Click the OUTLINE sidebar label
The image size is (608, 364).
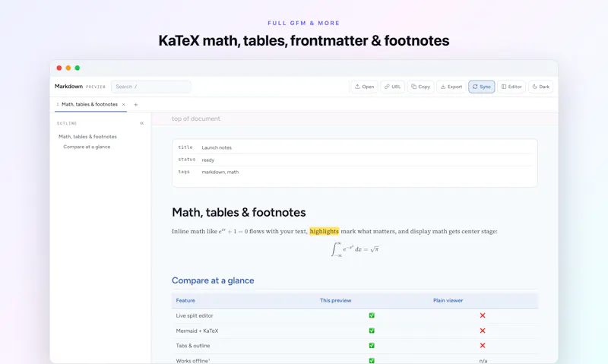pyautogui.click(x=67, y=123)
